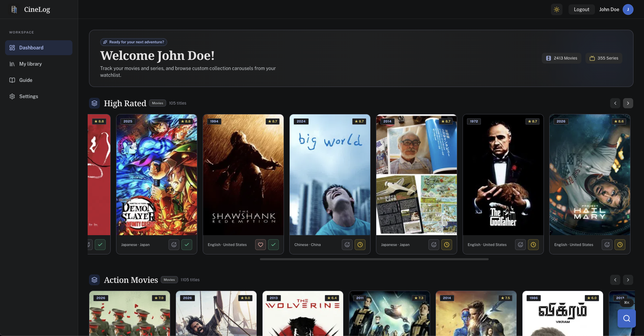Click the Movies tag beside Action Movies
This screenshot has height=336, width=644.
point(169,280)
